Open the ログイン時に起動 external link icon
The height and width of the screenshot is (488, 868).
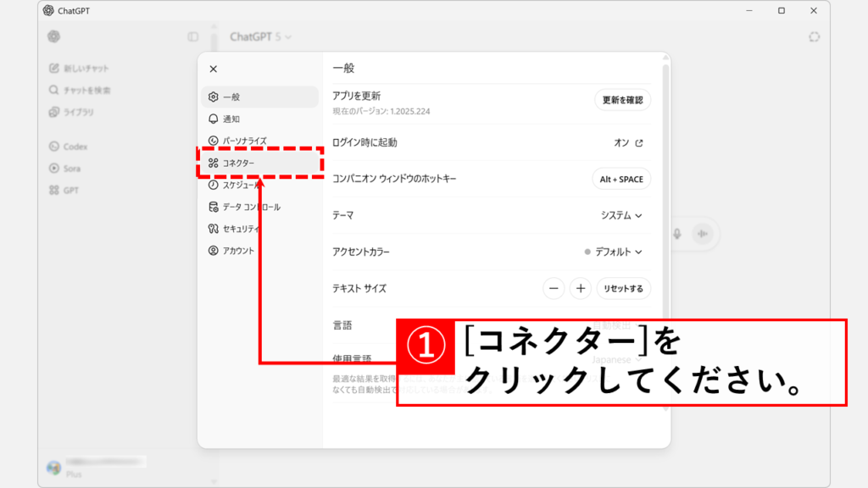639,142
